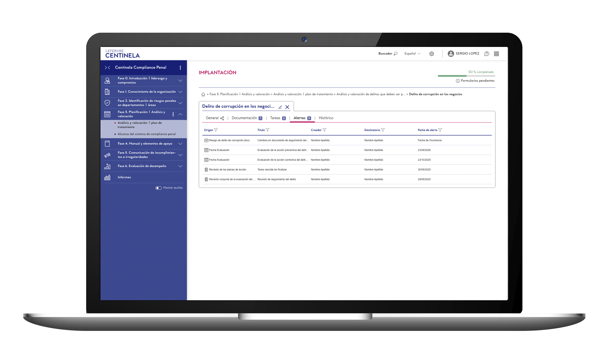Switch to the Histórico tab
This screenshot has height=364, width=609.
click(326, 118)
